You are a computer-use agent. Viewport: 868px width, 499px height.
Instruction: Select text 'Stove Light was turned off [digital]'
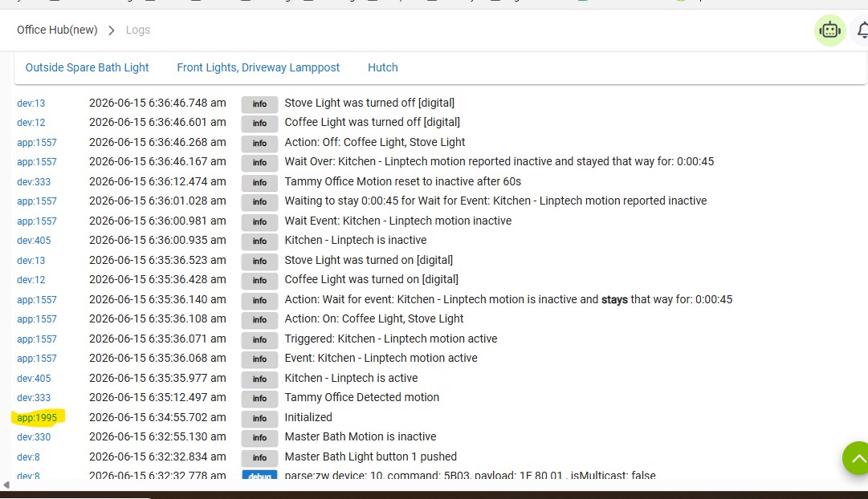(x=369, y=103)
